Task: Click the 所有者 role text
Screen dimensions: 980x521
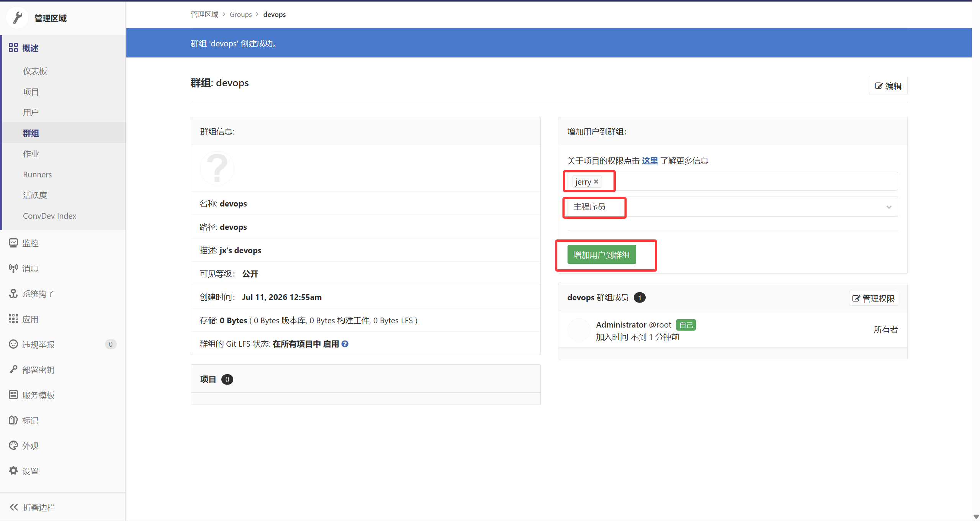Action: coord(885,329)
